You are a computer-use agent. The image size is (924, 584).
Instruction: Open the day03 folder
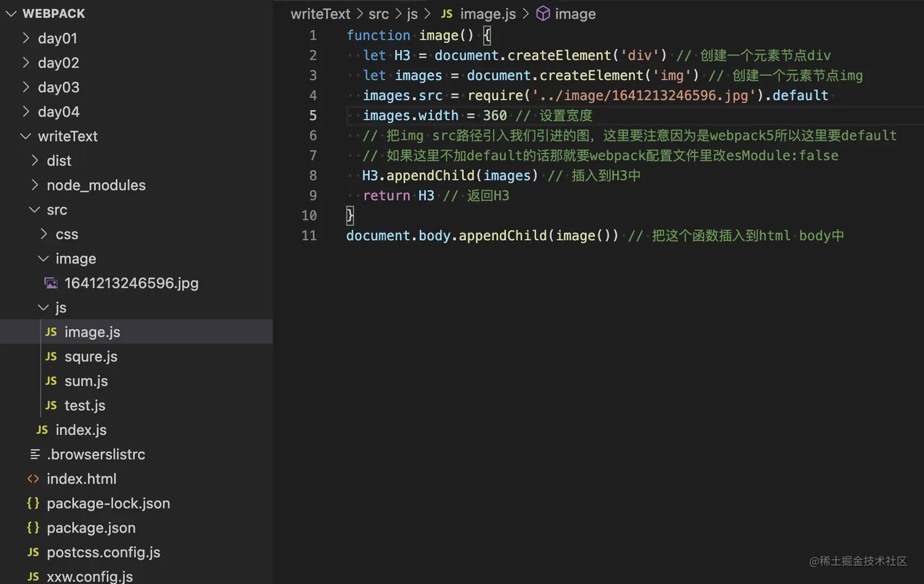pyautogui.click(x=58, y=87)
